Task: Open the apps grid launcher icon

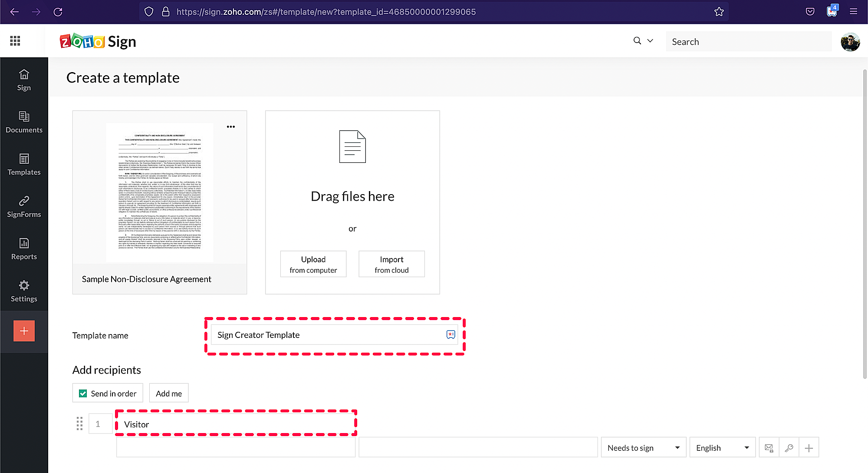Action: coord(15,41)
